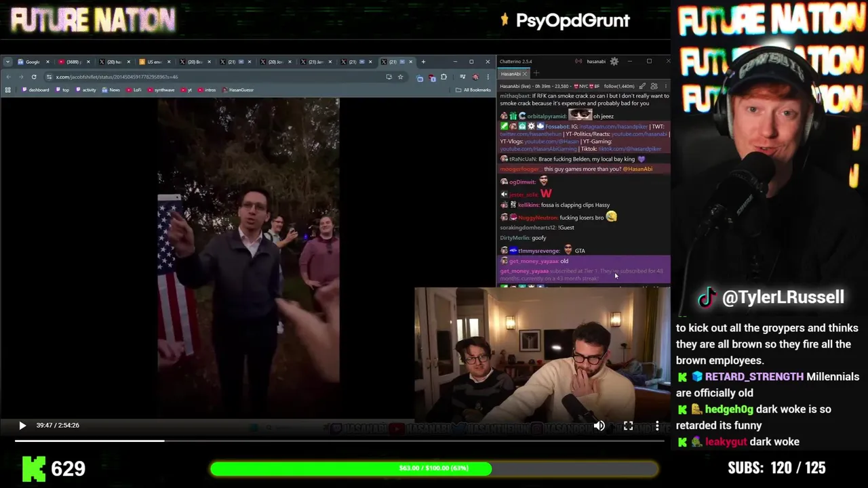The image size is (868, 488).
Task: Open video player more options menu
Action: [x=657, y=426]
